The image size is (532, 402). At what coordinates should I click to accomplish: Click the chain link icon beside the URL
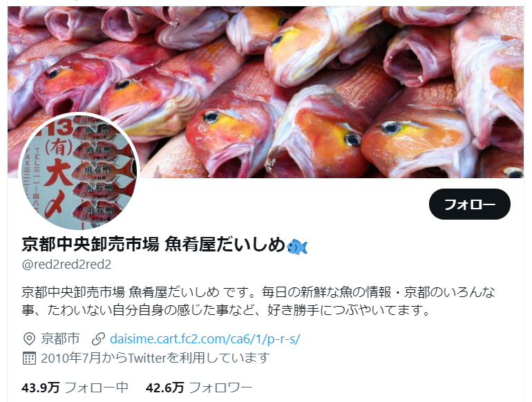click(x=98, y=338)
